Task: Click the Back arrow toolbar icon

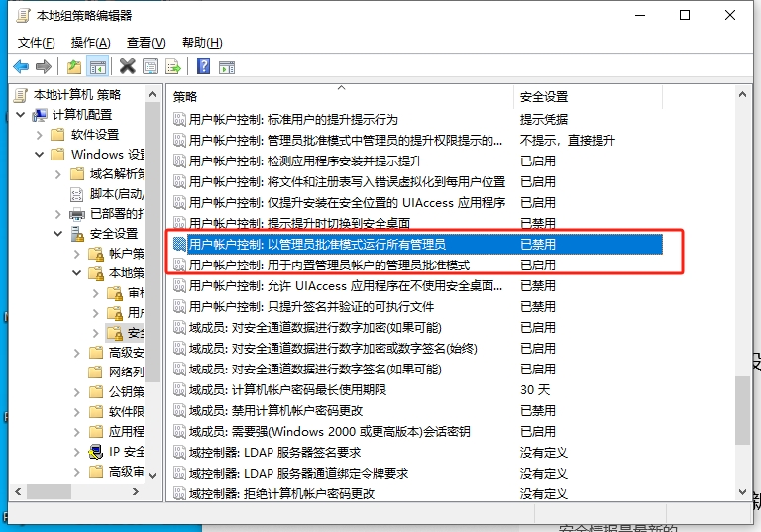Action: point(21,66)
